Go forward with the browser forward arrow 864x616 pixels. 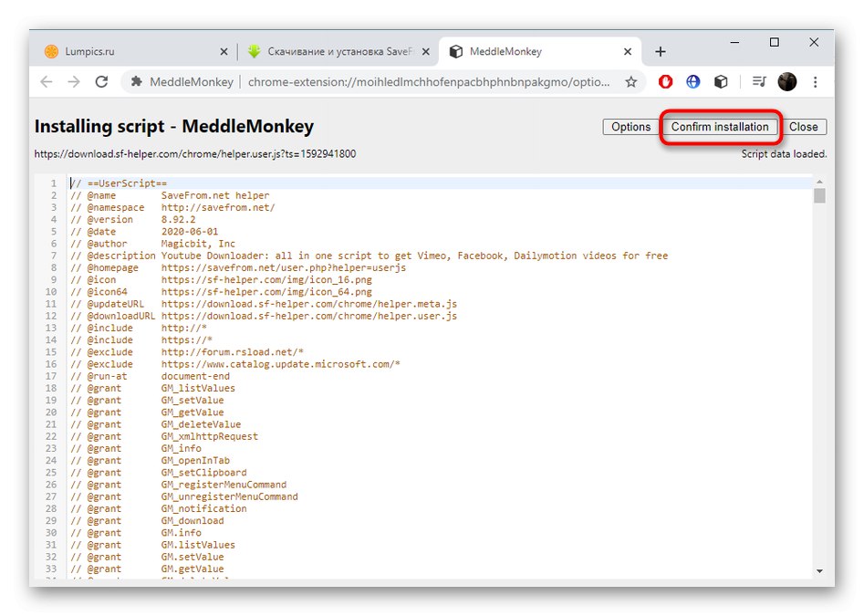[x=73, y=82]
